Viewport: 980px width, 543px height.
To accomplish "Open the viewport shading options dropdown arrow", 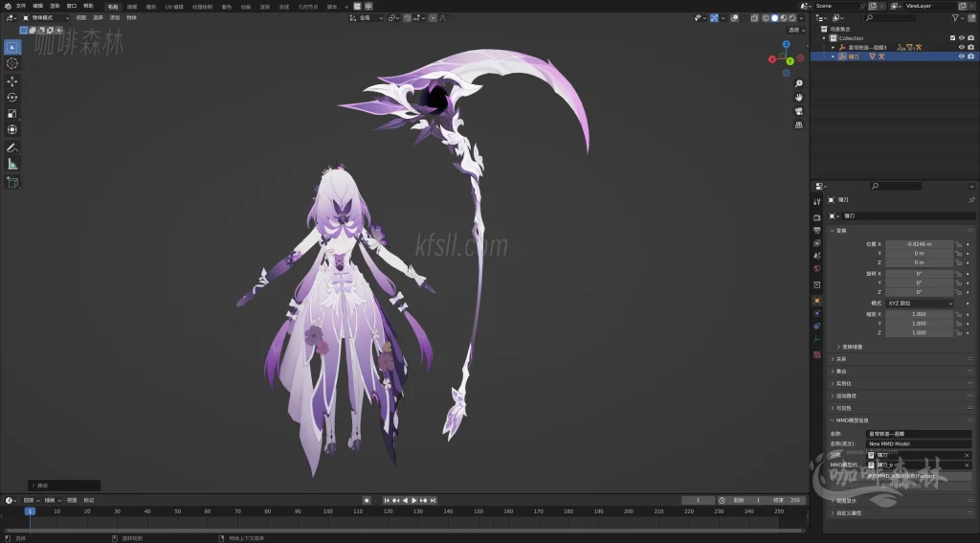I will point(801,18).
